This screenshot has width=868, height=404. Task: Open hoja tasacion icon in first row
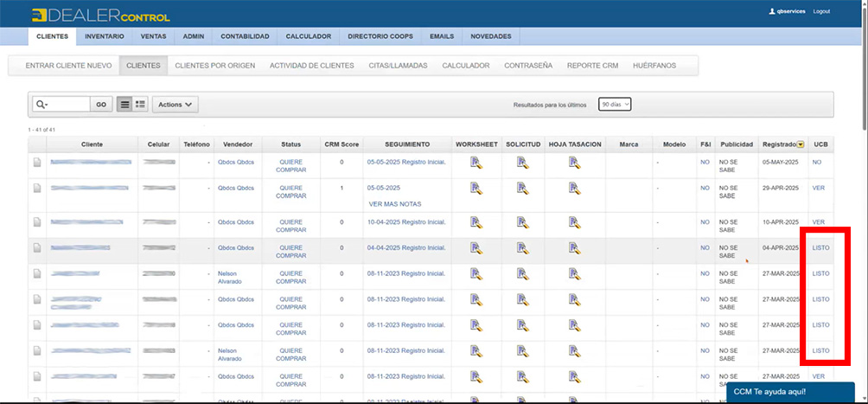coord(574,162)
